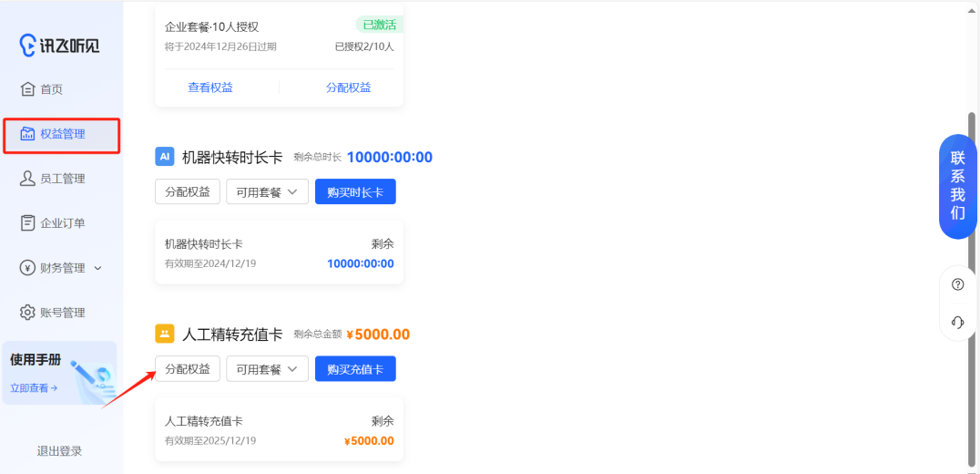
Task: Click the 权益管理 chart icon
Action: (27, 134)
